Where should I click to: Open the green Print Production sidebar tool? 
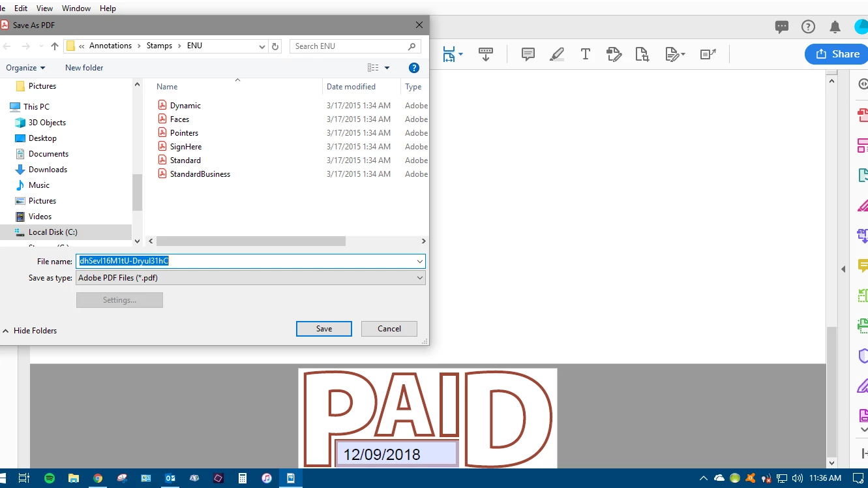[x=863, y=326]
